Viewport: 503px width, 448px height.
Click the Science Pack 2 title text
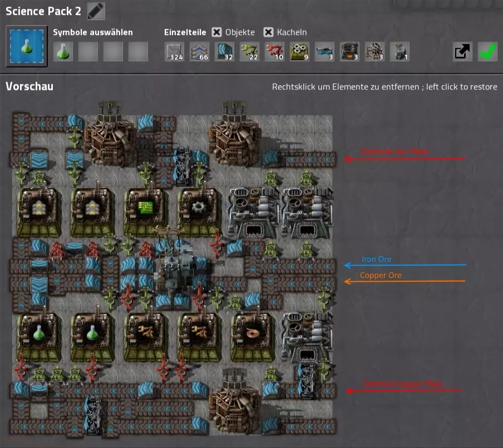(43, 11)
